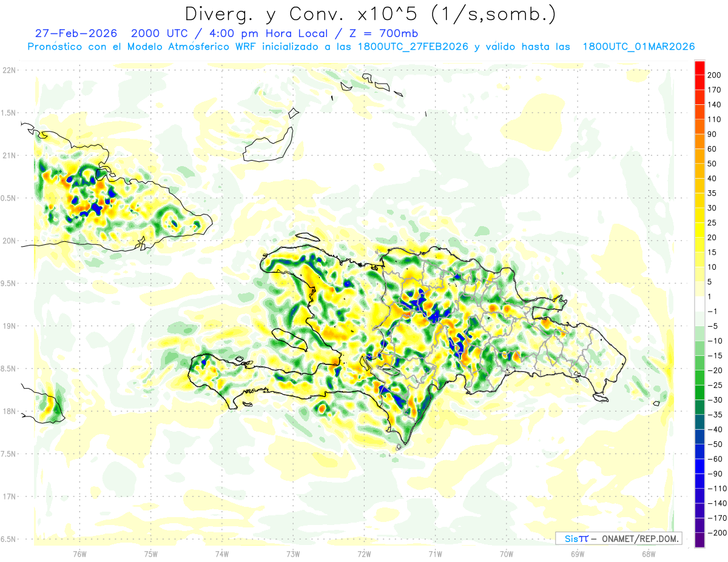The width and height of the screenshot is (728, 562).
Task: Click the positive 200 legend value
Action: [715, 75]
